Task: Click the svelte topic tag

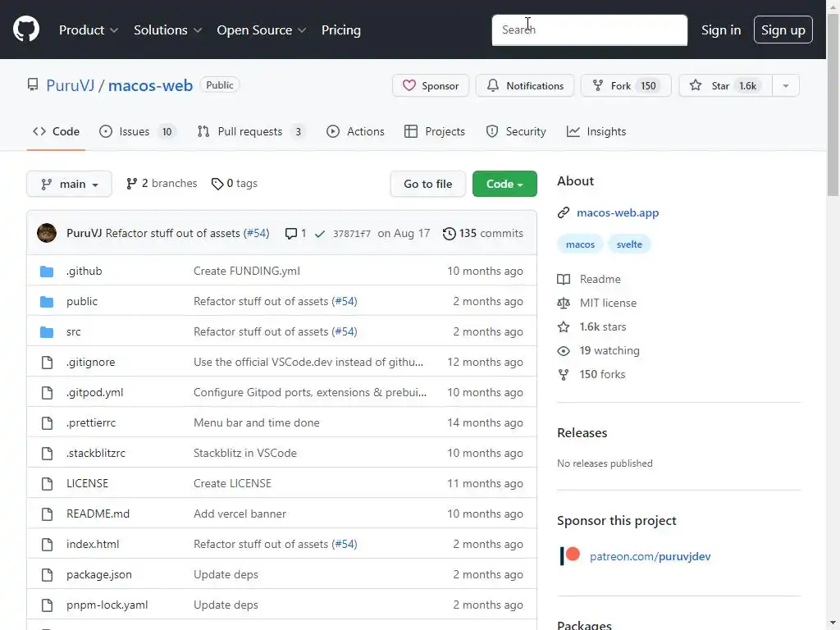Action: (629, 244)
